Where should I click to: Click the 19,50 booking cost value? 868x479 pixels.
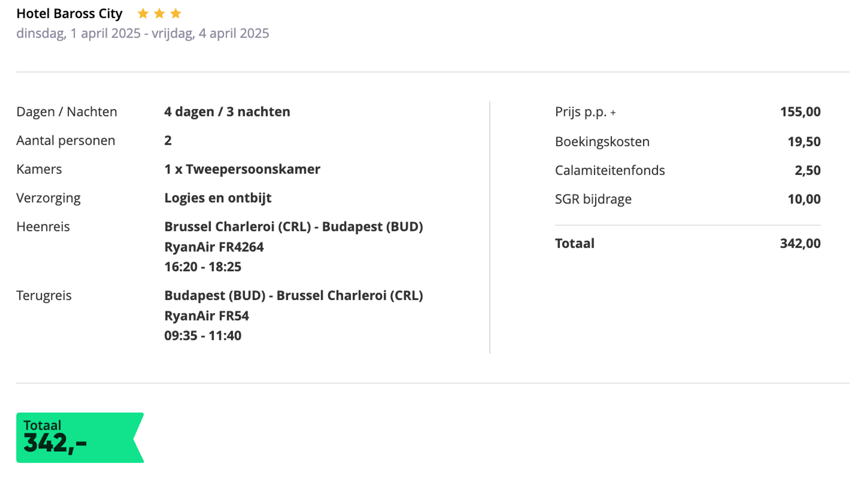(804, 142)
